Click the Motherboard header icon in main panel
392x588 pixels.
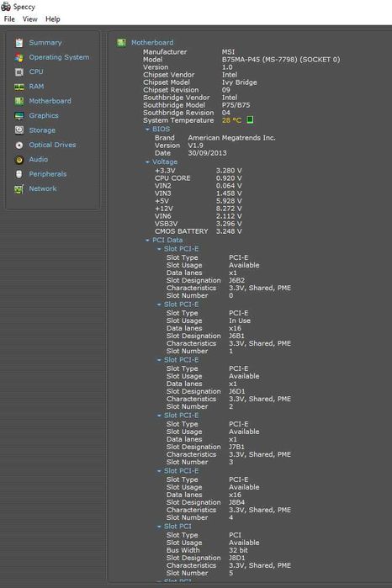click(121, 43)
